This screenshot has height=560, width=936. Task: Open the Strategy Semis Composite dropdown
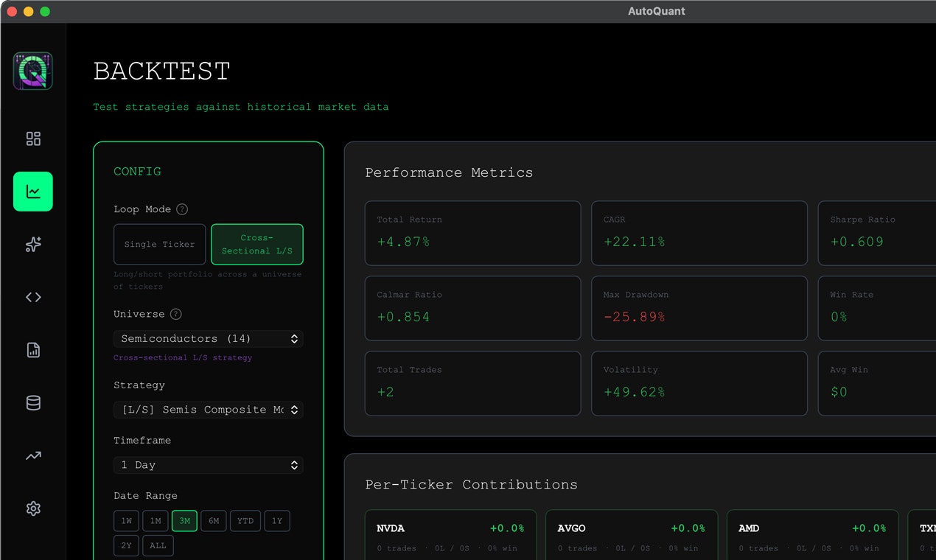pyautogui.click(x=209, y=410)
